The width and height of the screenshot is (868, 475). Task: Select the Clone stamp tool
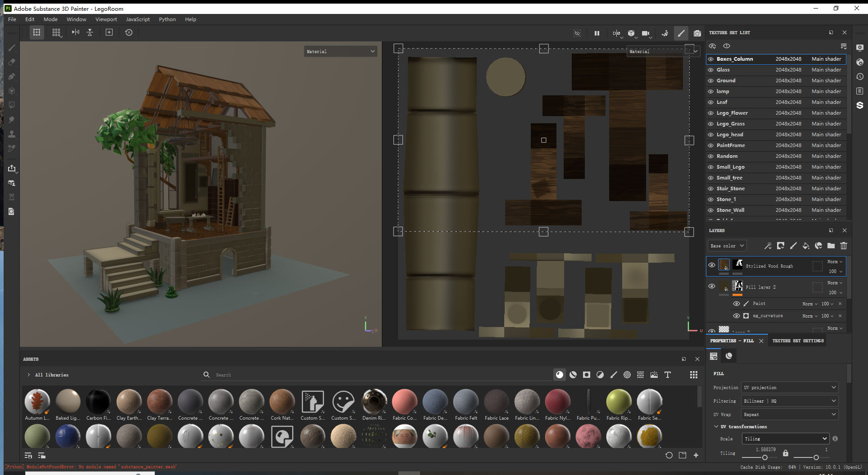coord(12,134)
